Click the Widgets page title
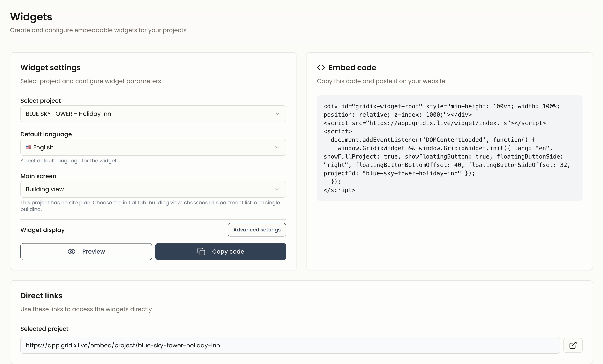Viewport: 603px width, 364px height. [31, 17]
